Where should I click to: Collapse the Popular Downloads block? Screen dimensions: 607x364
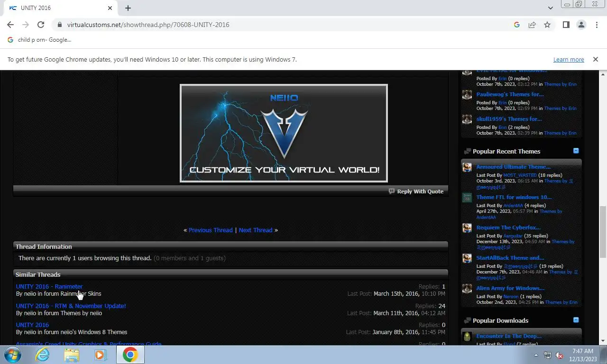(x=576, y=320)
